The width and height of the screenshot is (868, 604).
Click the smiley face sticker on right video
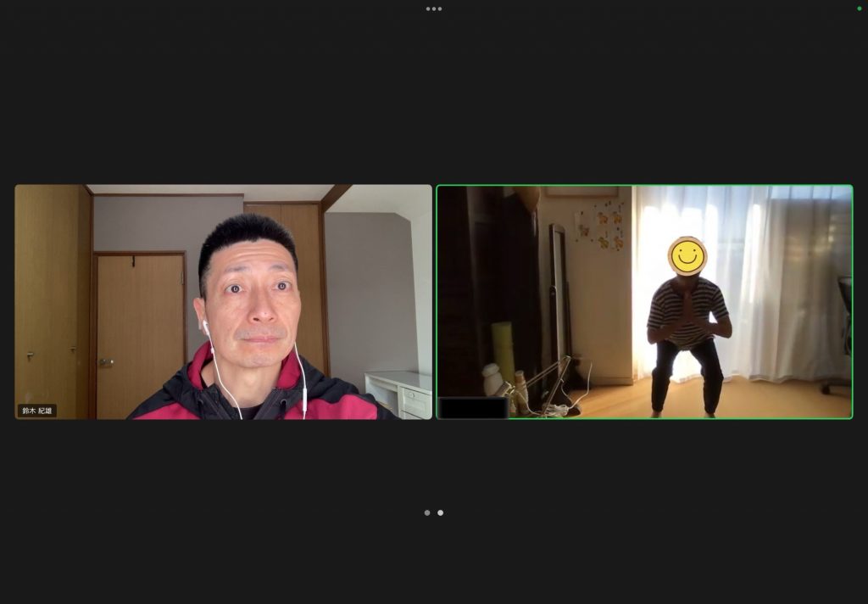(x=686, y=254)
